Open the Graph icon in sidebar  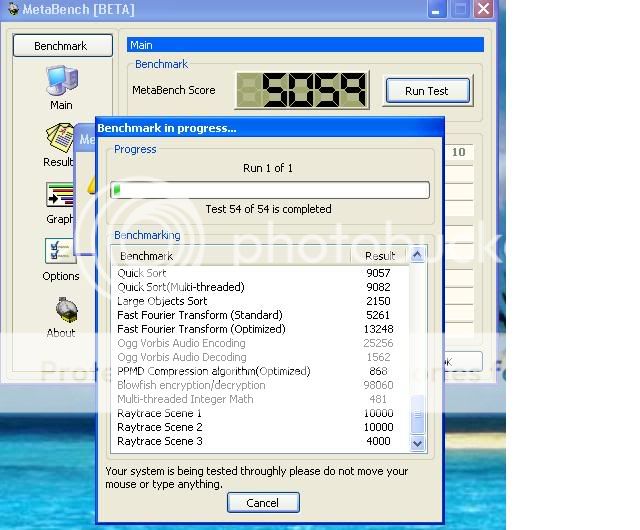[x=59, y=197]
